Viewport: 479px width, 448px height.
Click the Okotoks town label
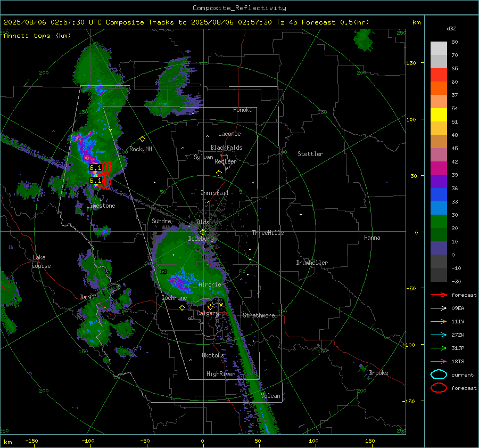[213, 355]
